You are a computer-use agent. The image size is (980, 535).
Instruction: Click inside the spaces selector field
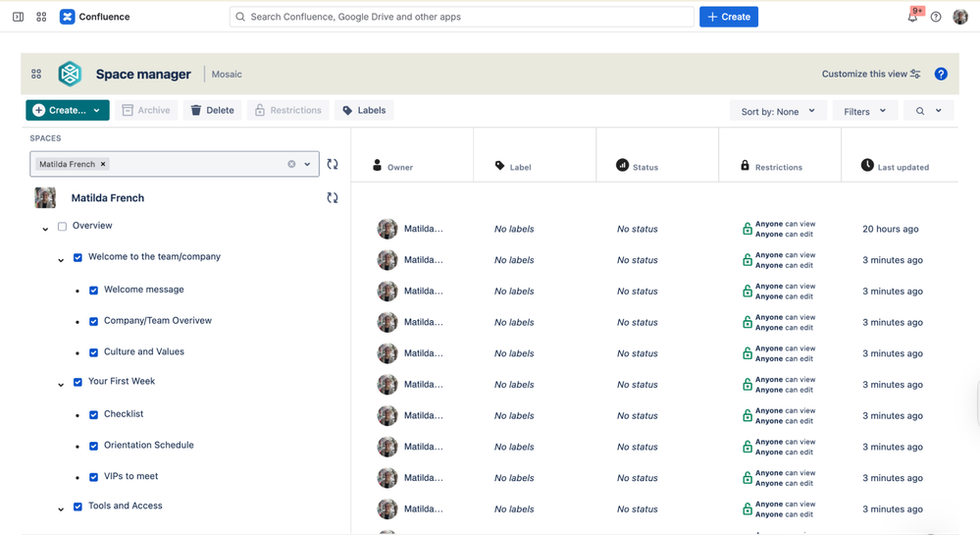tap(175, 164)
